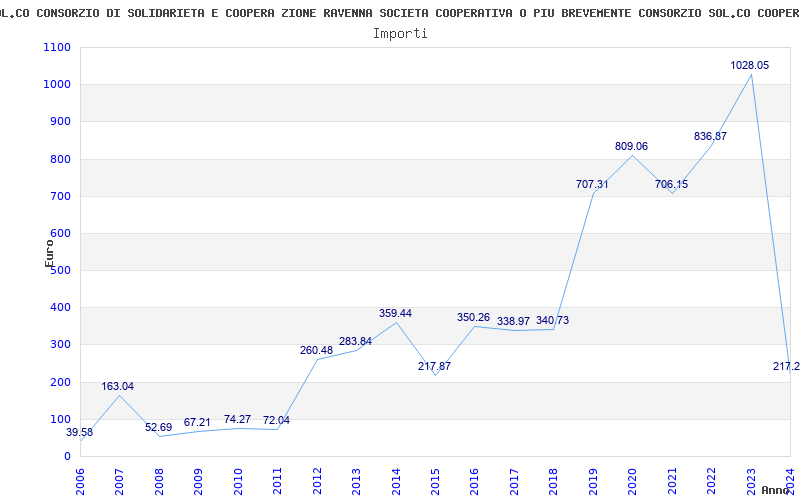800x500 pixels.
Task: Select the 2022 x-axis year label
Action: 711,481
